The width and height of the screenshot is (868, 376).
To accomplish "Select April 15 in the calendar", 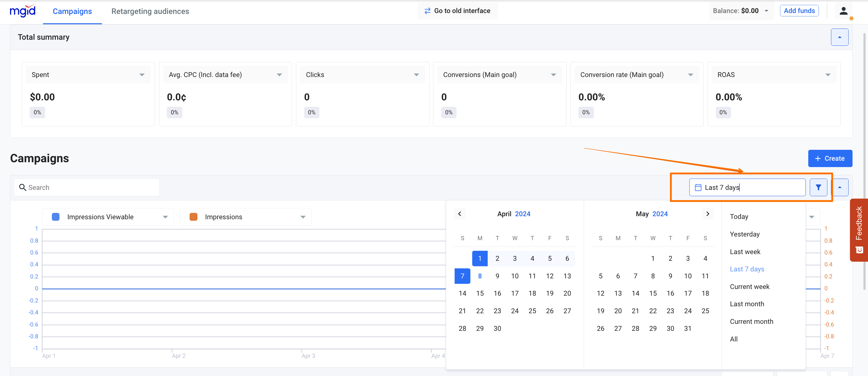I will (x=480, y=293).
